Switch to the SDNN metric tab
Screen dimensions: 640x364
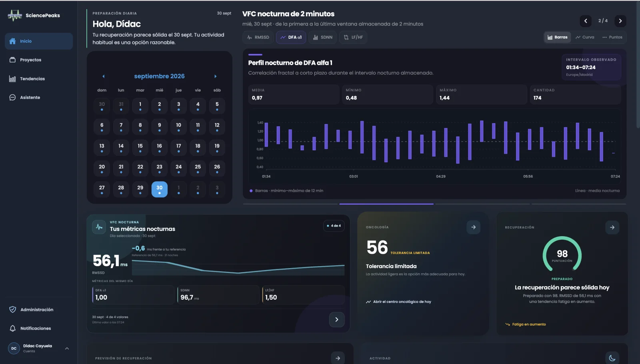click(323, 37)
